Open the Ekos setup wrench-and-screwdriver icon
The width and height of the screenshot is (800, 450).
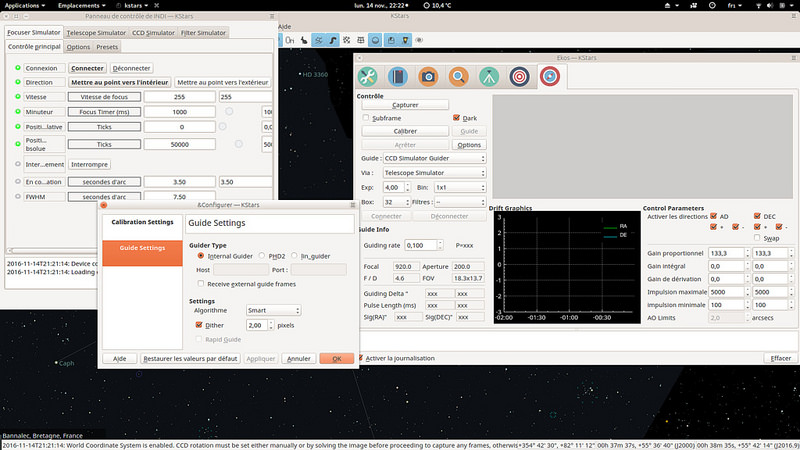tap(367, 76)
